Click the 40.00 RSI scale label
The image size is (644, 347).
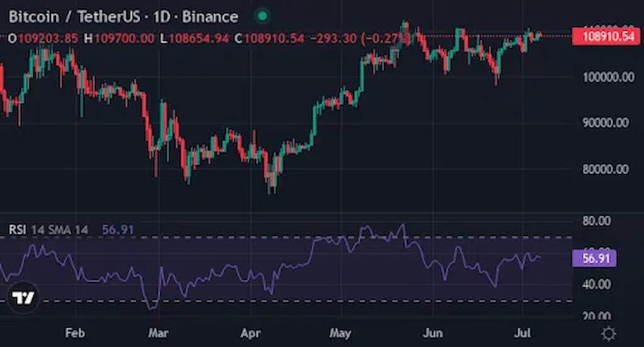tap(596, 284)
